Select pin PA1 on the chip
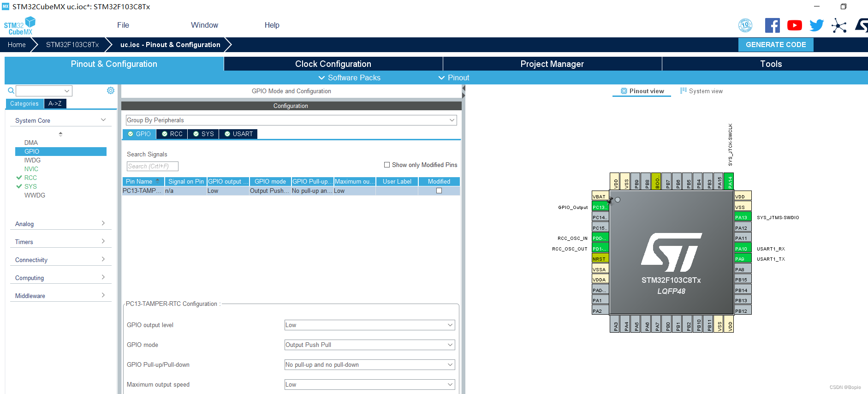This screenshot has width=868, height=394. 600,300
